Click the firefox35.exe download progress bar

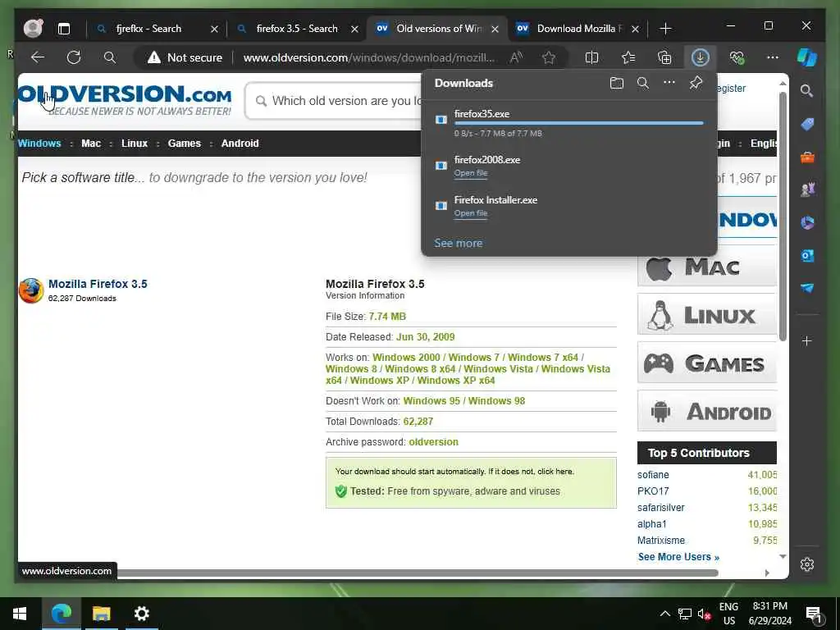pos(578,123)
